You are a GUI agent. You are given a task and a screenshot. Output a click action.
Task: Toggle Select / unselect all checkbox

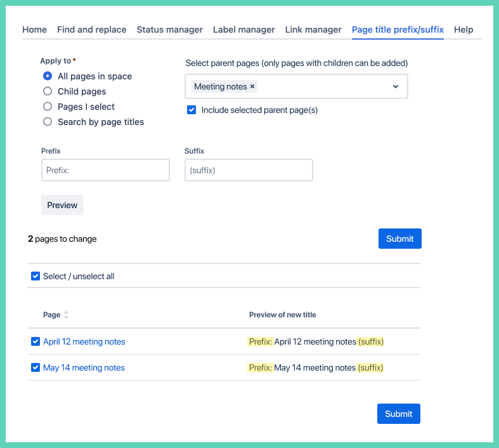coord(36,276)
